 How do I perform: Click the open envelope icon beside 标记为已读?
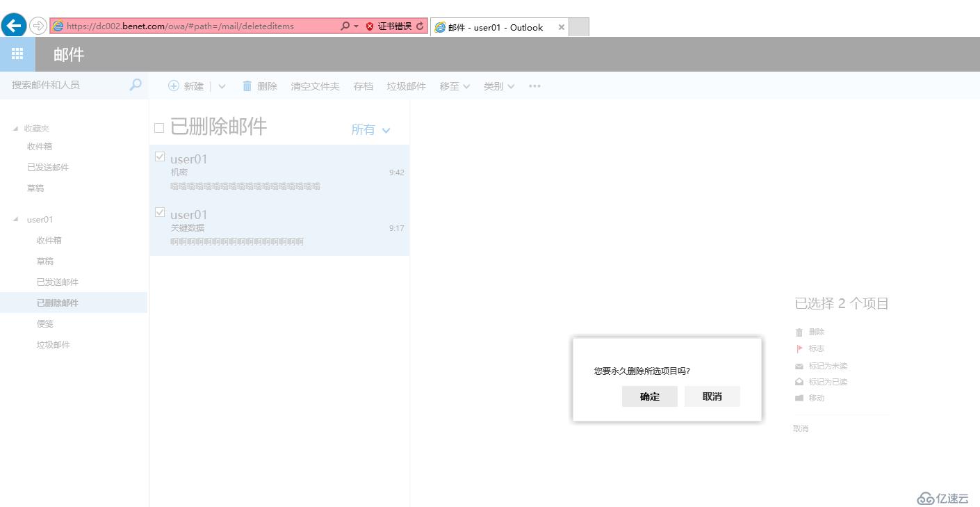coord(799,382)
